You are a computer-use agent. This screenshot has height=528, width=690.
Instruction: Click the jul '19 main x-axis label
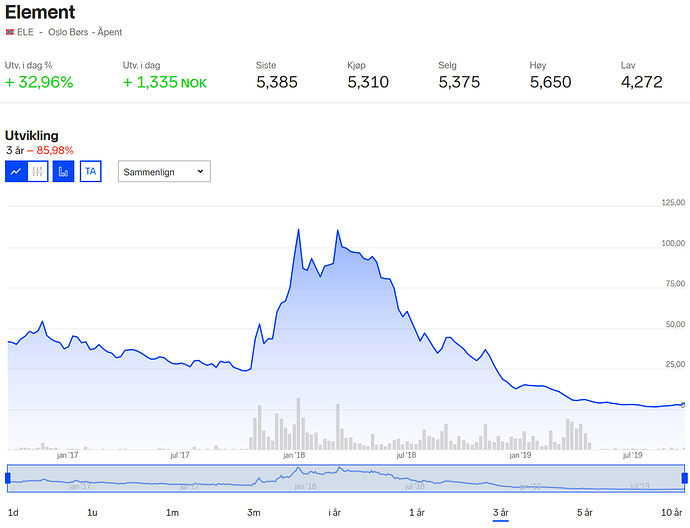[x=632, y=455]
